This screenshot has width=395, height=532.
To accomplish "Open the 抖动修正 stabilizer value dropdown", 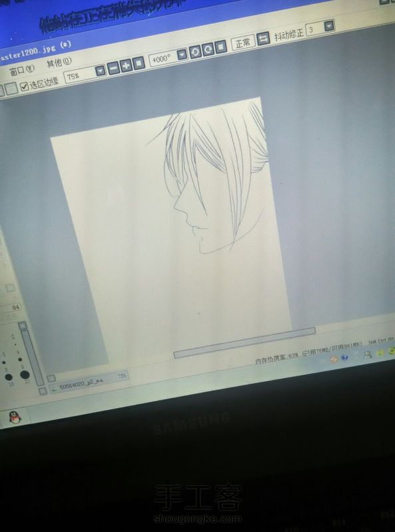I will click(x=329, y=26).
